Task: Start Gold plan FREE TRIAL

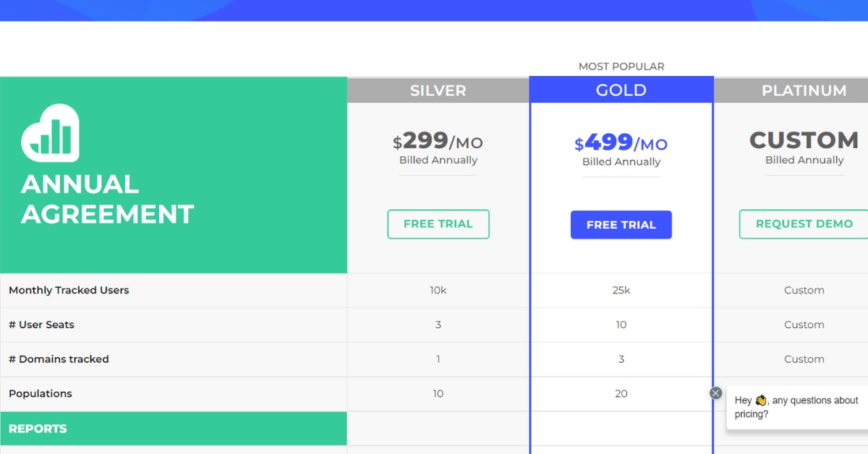Action: tap(621, 225)
